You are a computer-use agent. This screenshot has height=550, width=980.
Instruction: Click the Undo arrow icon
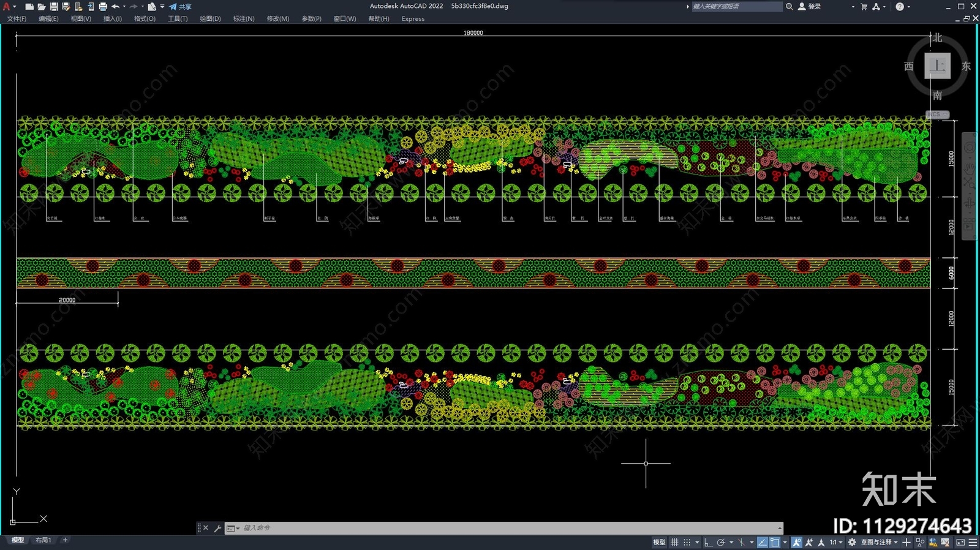click(115, 7)
